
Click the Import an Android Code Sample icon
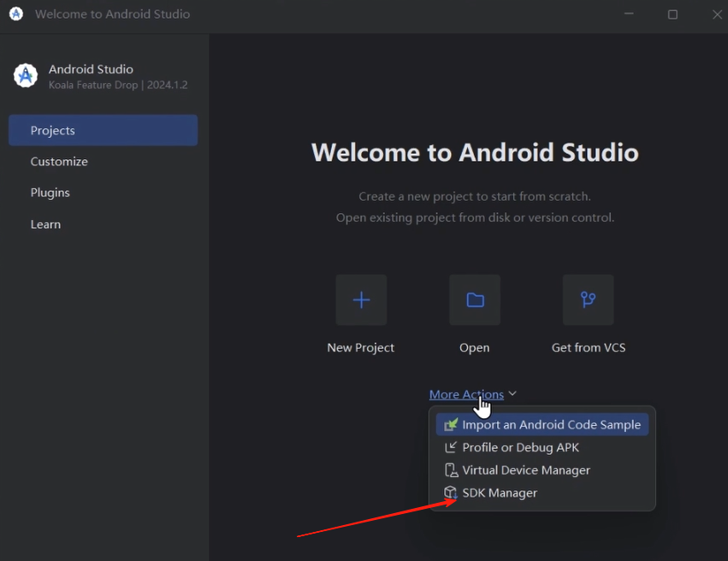tap(450, 424)
